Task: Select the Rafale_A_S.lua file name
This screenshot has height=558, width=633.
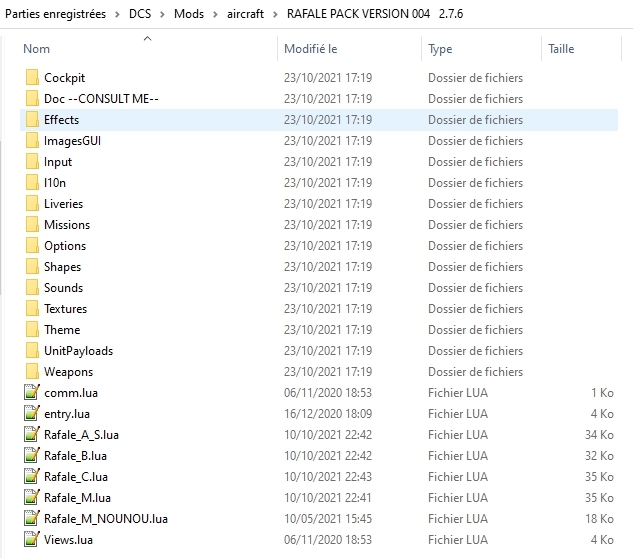Action: pos(81,435)
